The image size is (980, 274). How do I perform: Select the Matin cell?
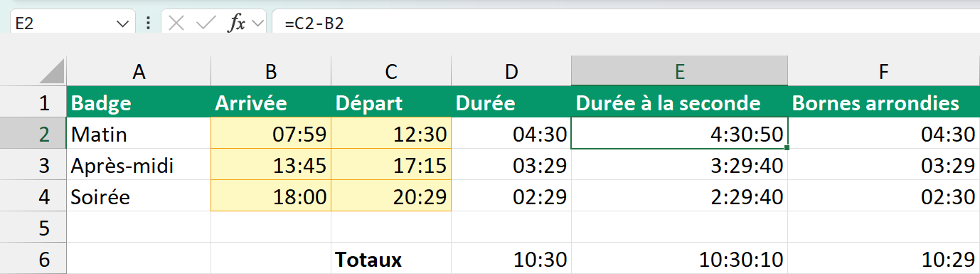139,133
